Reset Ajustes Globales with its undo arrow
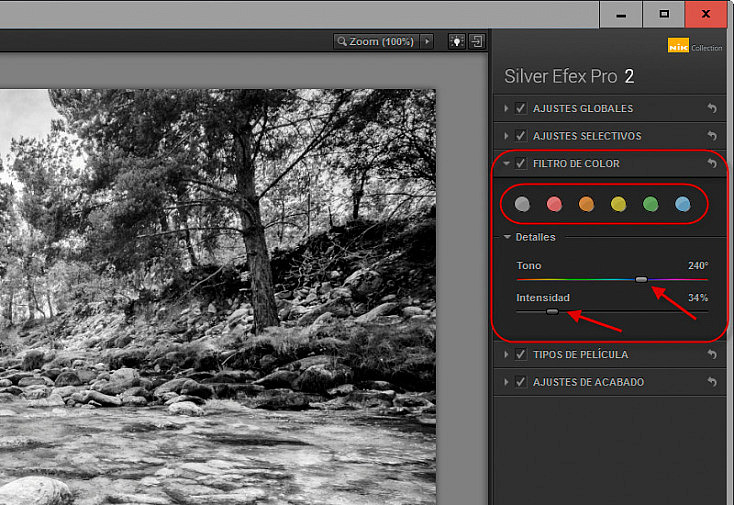734x505 pixels. (x=712, y=109)
